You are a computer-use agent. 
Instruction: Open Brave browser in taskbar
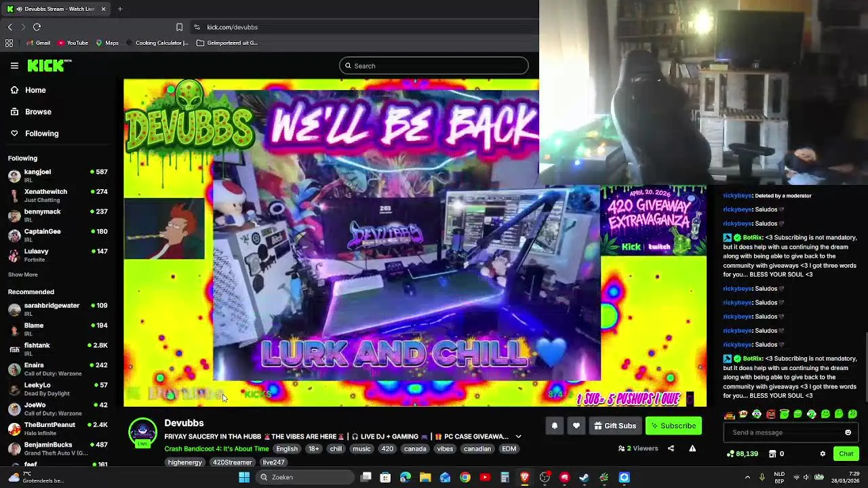click(524, 477)
